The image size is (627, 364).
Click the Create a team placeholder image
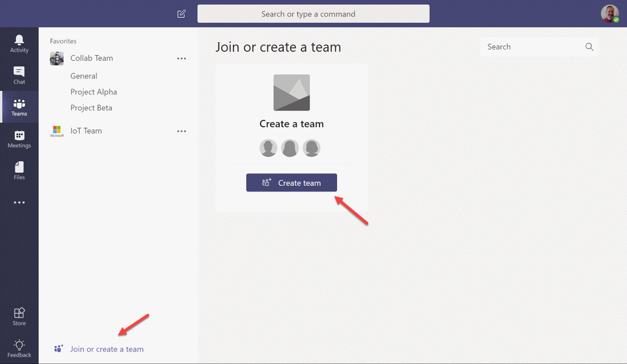point(291,92)
